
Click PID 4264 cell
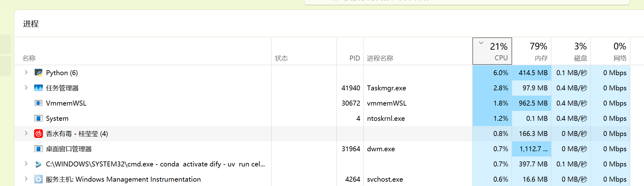pyautogui.click(x=353, y=179)
